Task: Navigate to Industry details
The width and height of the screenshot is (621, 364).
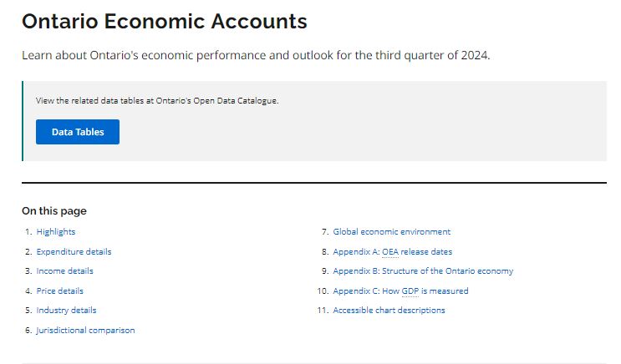Action: coord(67,311)
